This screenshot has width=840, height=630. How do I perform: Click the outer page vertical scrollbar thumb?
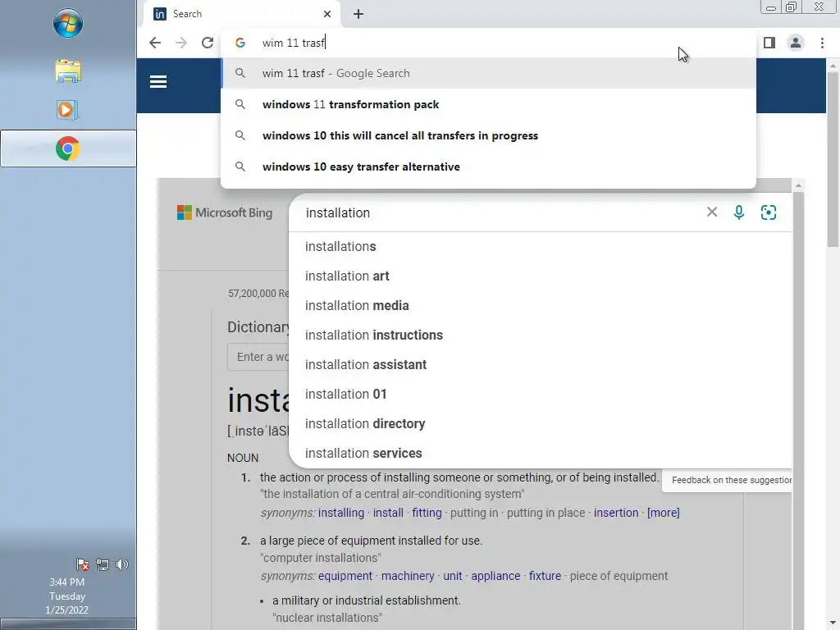pyautogui.click(x=833, y=160)
